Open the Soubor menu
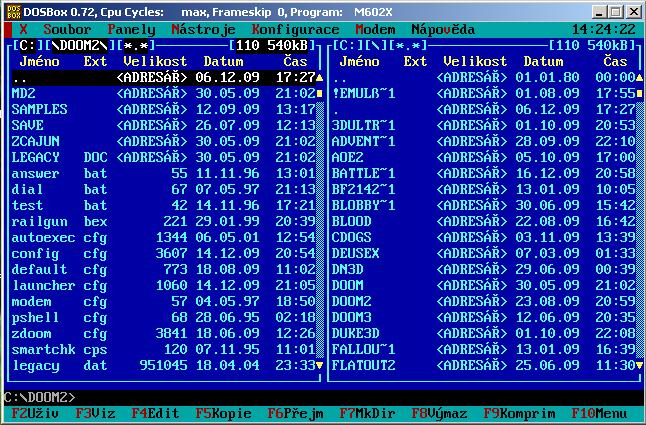Image resolution: width=646 pixels, height=425 pixels. (x=67, y=30)
